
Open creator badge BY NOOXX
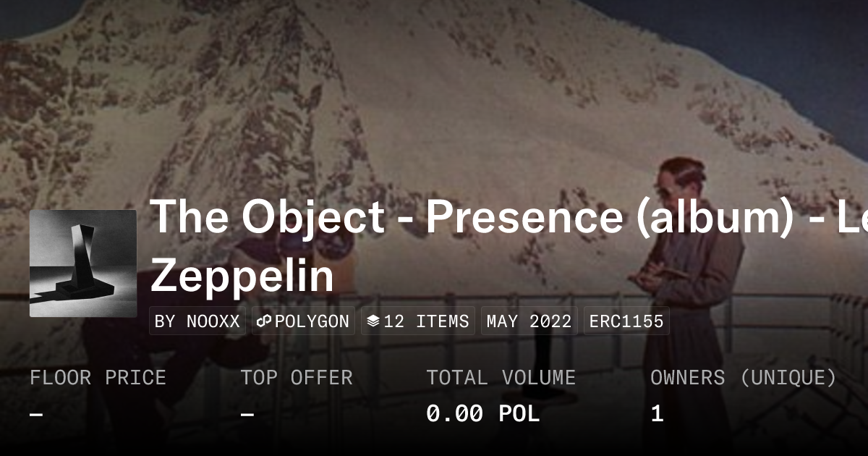(197, 321)
